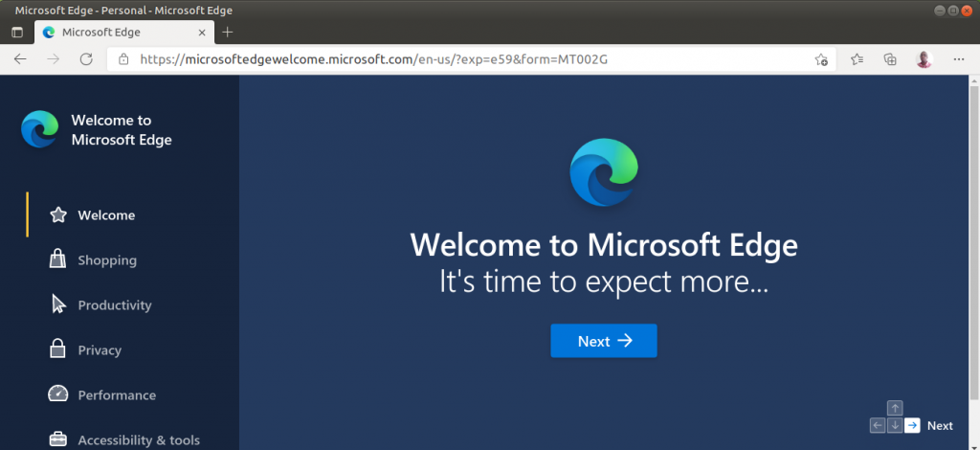980x450 pixels.
Task: Open the vertical tabs pane icon
Action: click(17, 33)
